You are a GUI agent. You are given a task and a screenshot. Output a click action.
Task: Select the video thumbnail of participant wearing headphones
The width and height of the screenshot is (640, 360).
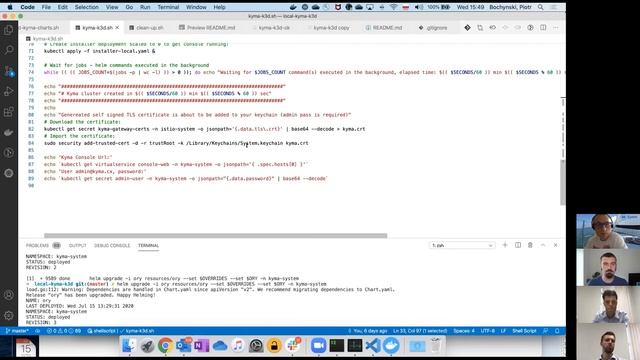[608, 231]
